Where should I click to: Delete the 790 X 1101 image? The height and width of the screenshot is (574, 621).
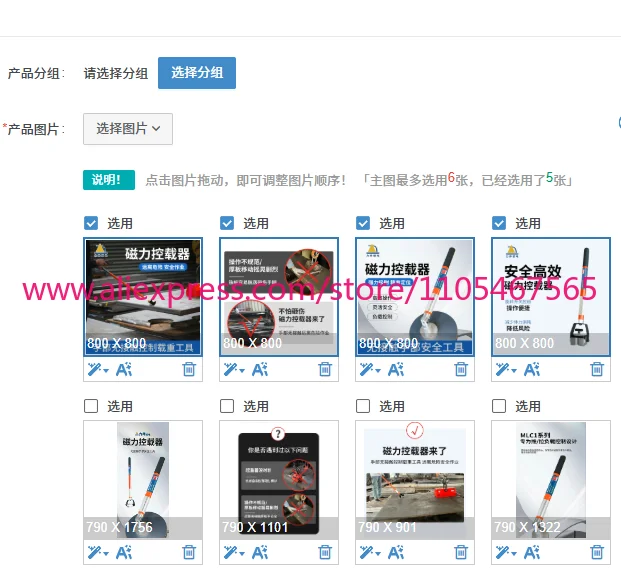pos(325,552)
